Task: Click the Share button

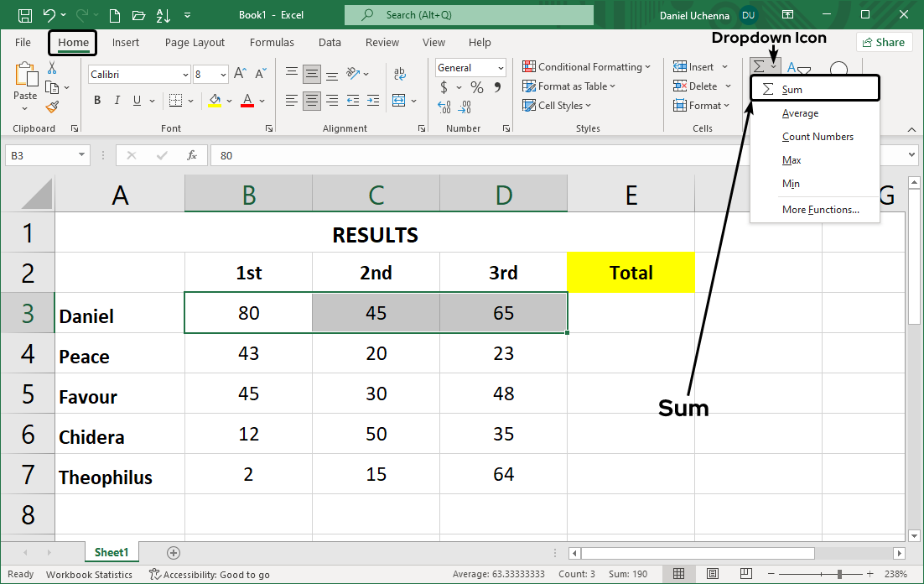Action: coord(884,41)
